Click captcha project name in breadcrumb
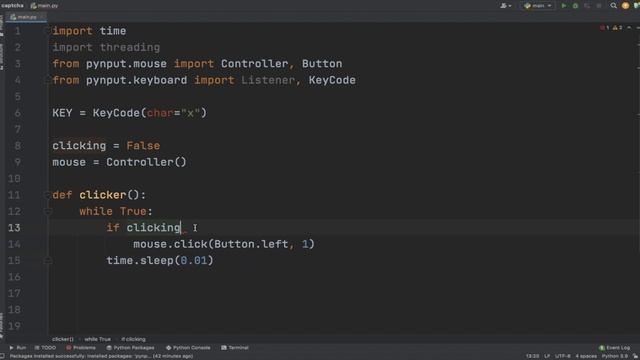The width and height of the screenshot is (640, 360). point(12,6)
